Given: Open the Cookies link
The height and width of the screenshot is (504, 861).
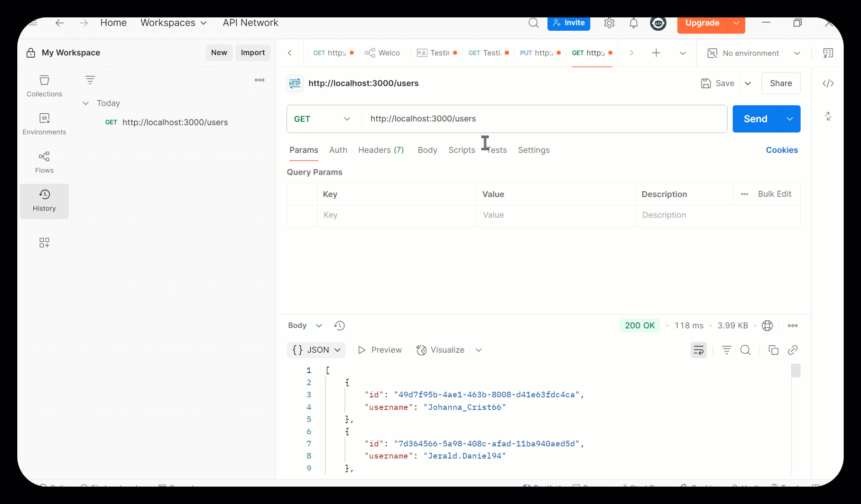Looking at the screenshot, I should click(x=781, y=150).
